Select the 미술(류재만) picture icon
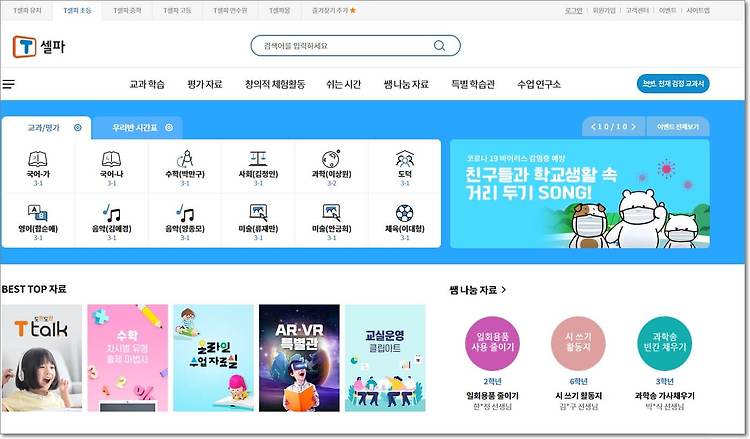750x439 pixels. coord(258,213)
